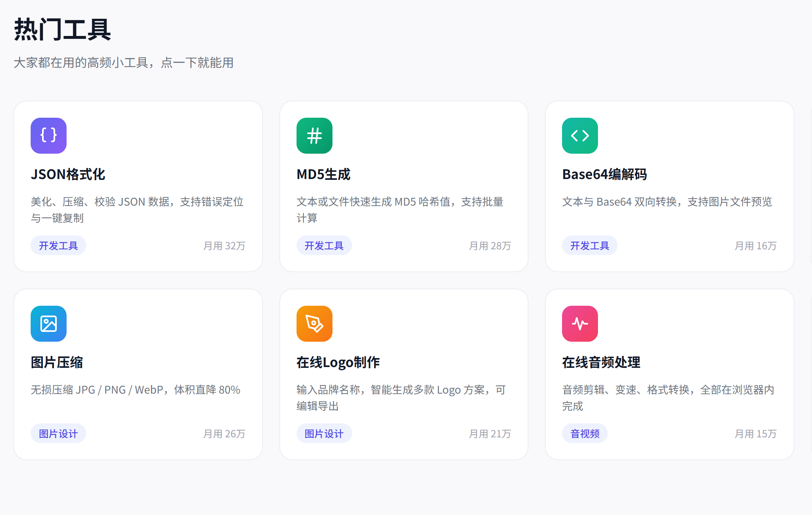Click the 音视频 tag on audio card

click(x=585, y=434)
